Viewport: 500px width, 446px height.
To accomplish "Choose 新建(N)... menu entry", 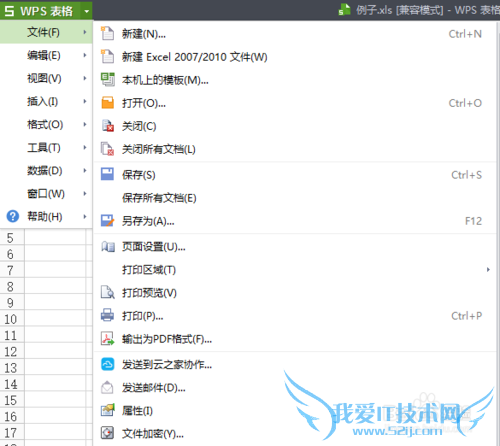I will (x=295, y=34).
